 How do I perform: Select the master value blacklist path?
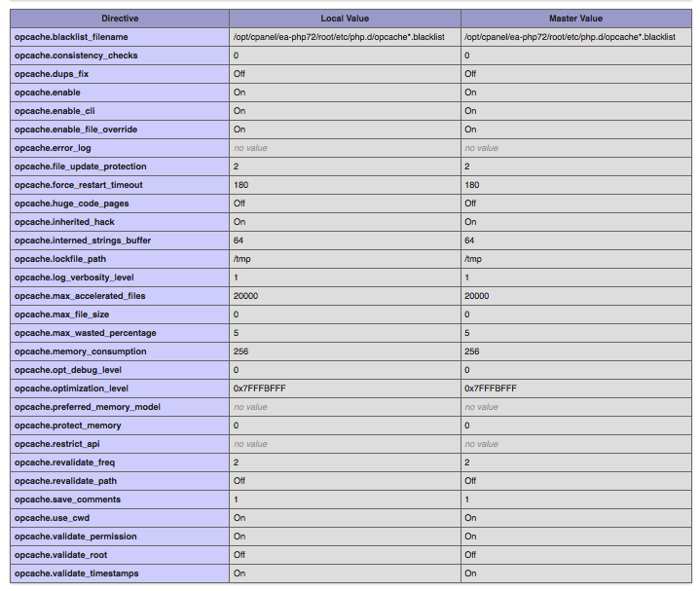click(570, 37)
